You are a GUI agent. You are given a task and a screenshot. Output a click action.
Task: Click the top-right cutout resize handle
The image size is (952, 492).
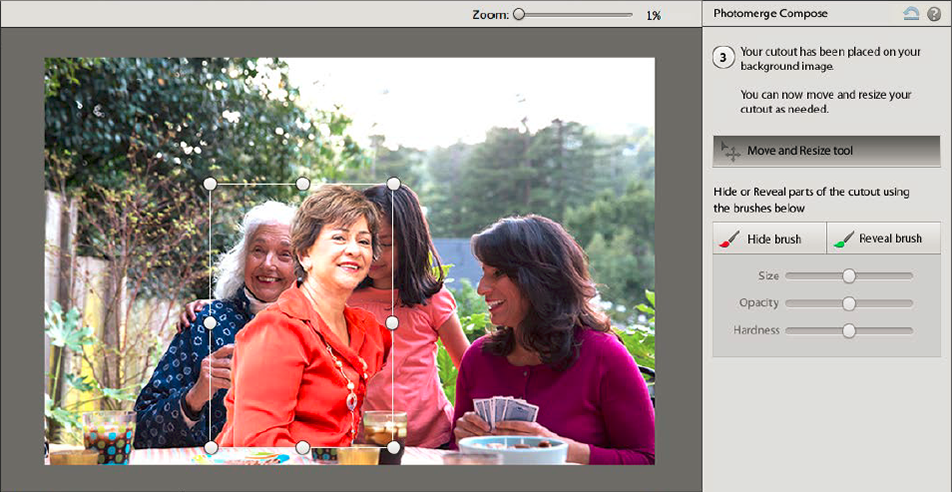(393, 184)
